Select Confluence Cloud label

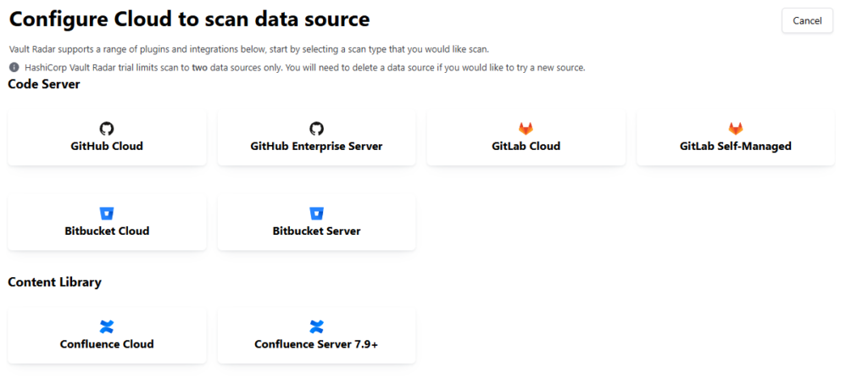point(107,344)
